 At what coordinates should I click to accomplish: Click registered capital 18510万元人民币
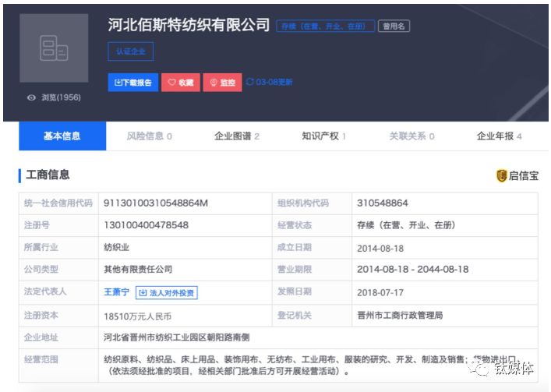click(x=137, y=316)
